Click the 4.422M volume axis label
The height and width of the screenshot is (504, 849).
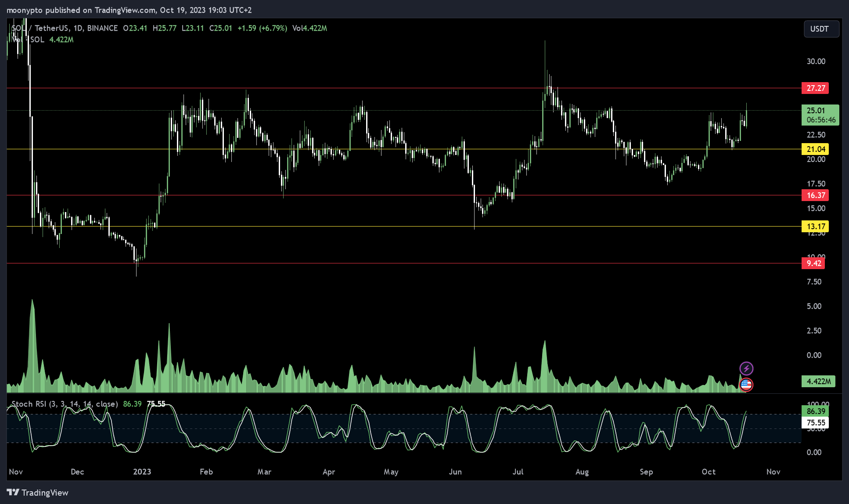pos(818,382)
